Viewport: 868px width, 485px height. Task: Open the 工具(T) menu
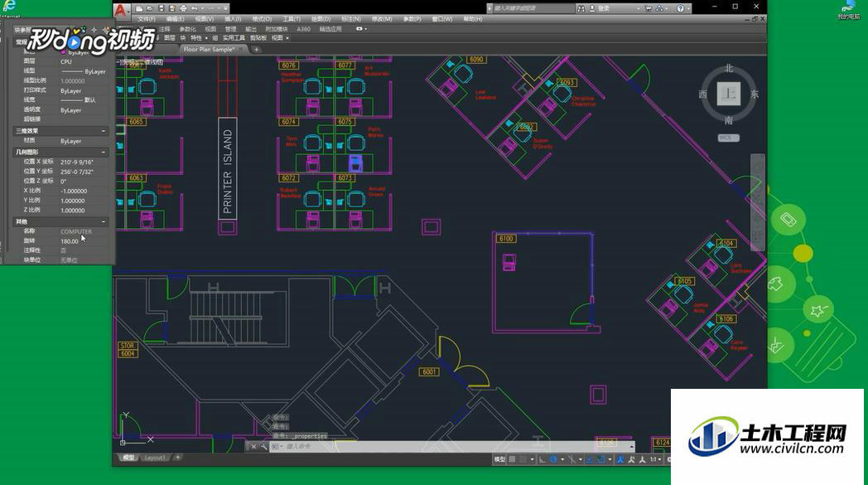tap(292, 19)
